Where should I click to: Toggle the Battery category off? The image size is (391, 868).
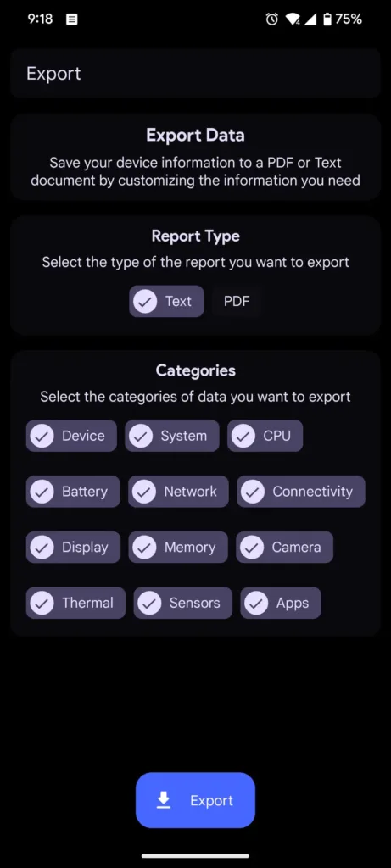pyautogui.click(x=73, y=492)
